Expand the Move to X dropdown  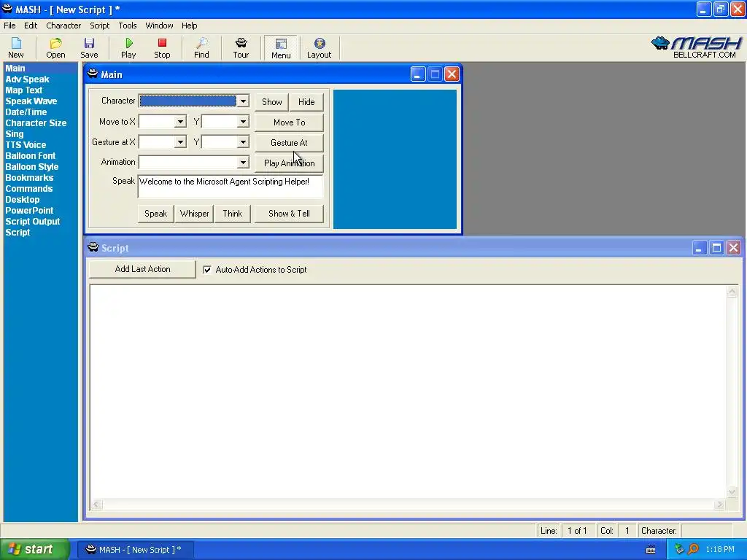(x=180, y=122)
